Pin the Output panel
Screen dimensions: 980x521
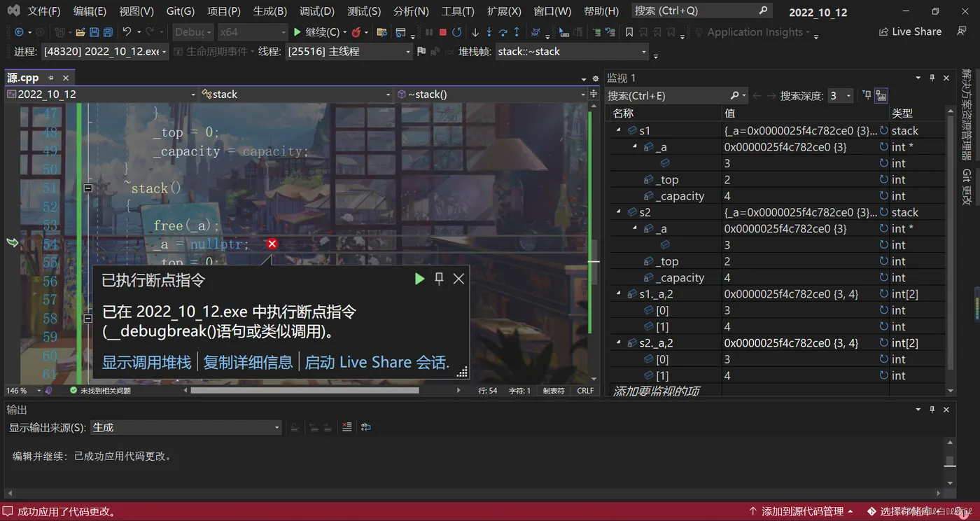(x=932, y=410)
